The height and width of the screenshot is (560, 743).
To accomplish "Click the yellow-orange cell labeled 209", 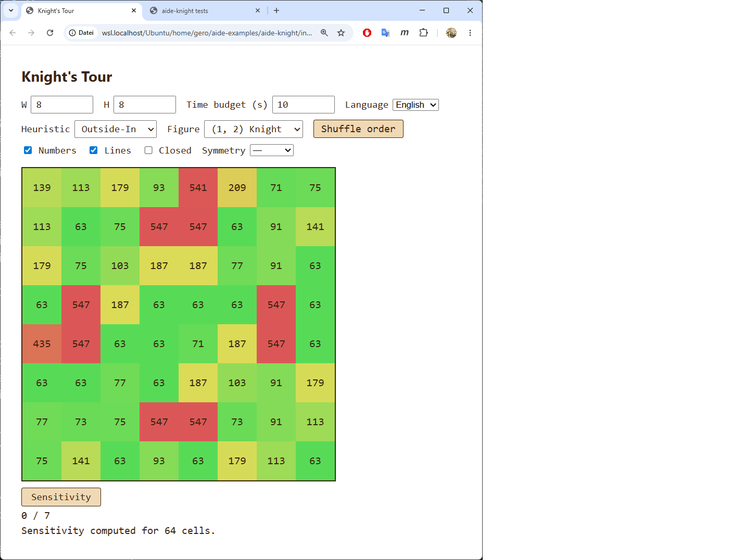I will point(237,187).
